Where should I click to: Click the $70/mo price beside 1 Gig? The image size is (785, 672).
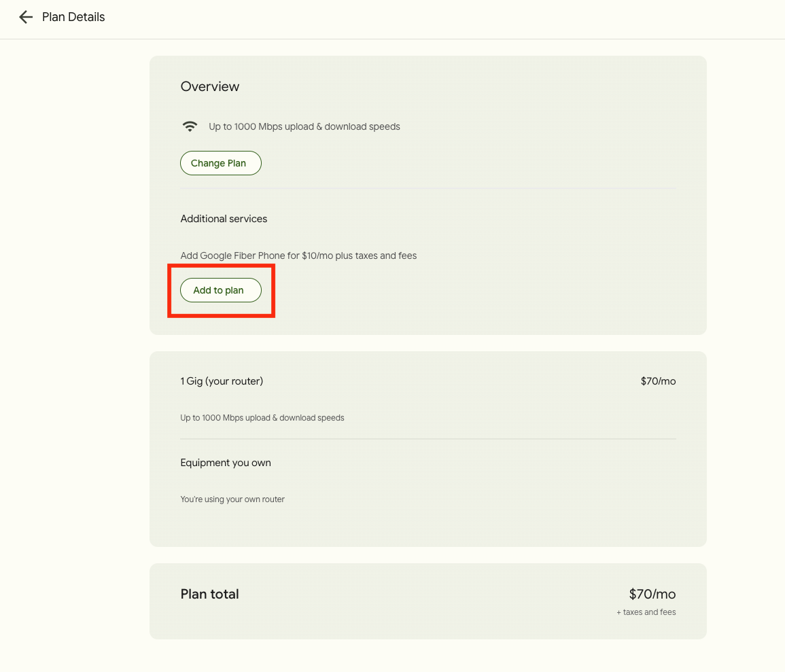tap(658, 381)
